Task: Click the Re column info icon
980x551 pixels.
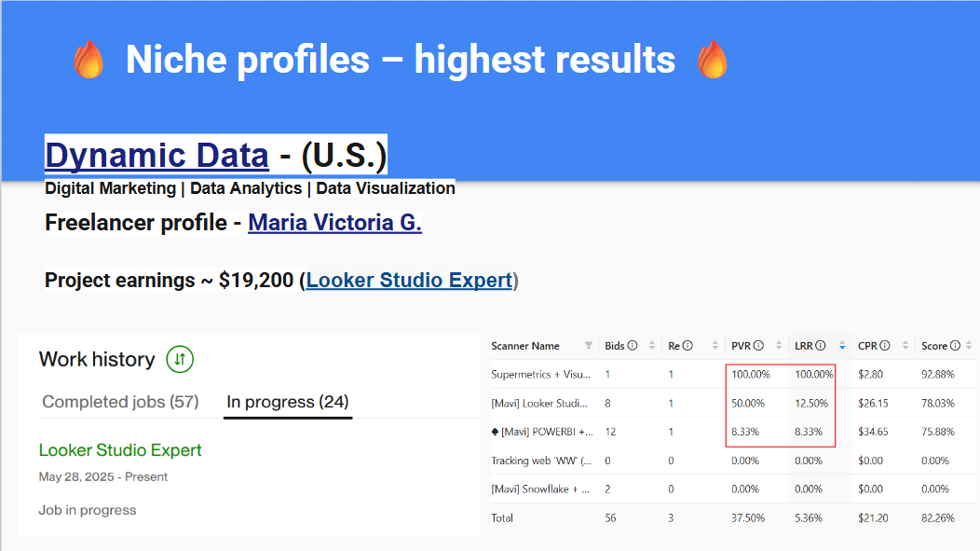Action: [x=687, y=345]
